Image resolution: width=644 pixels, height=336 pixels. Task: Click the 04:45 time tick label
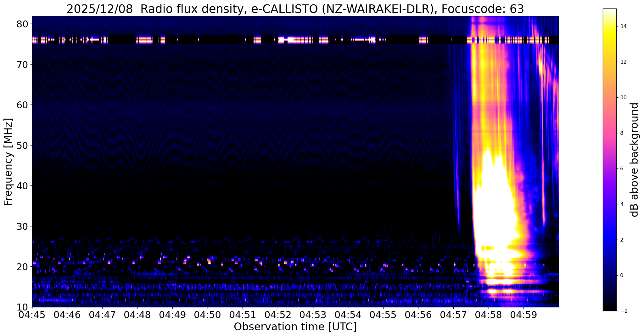coord(32,315)
